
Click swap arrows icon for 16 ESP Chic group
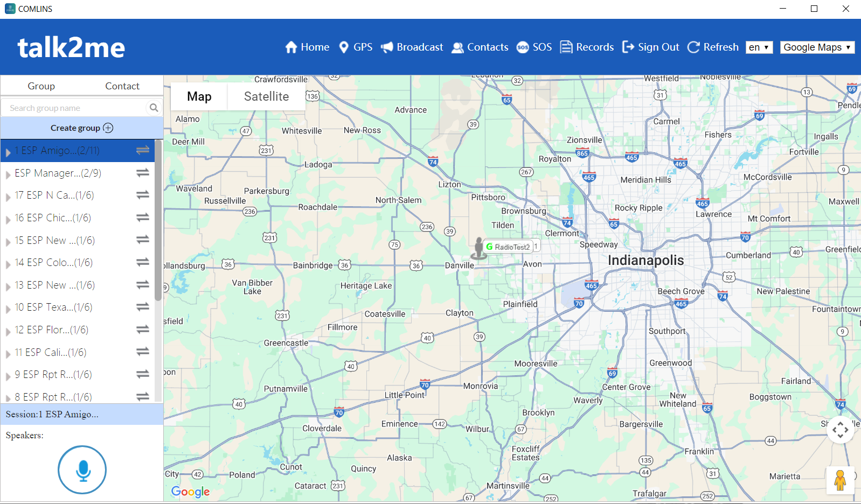143,218
